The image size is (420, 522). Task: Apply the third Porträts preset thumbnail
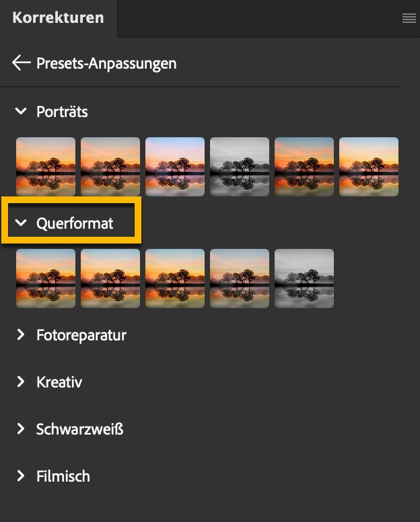pyautogui.click(x=175, y=167)
